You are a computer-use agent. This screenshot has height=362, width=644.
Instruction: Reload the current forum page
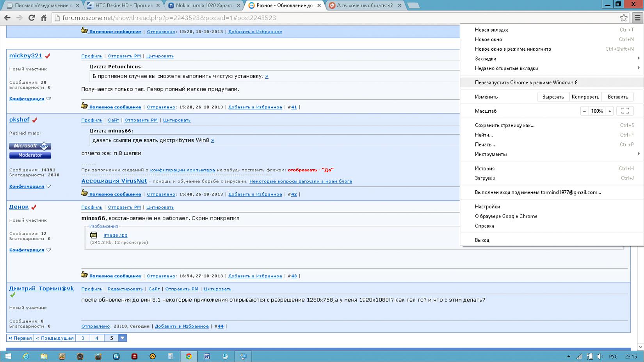point(32,18)
